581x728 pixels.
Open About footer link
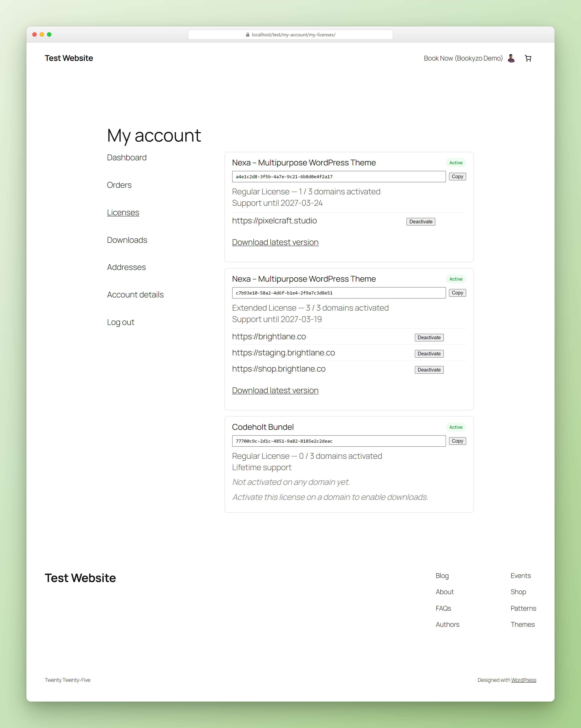[x=445, y=592]
